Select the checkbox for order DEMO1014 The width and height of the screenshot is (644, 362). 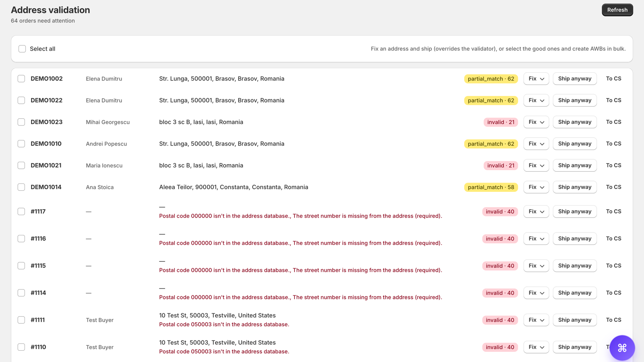21,187
